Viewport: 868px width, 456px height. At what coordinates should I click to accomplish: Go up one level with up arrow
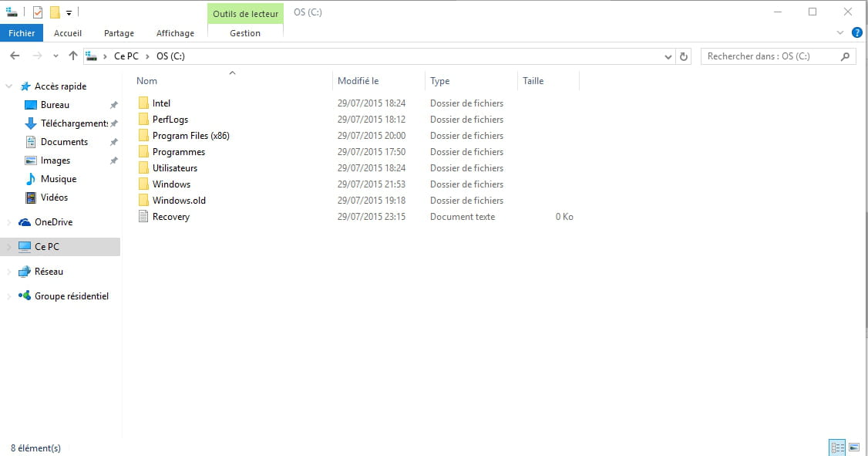click(x=73, y=56)
